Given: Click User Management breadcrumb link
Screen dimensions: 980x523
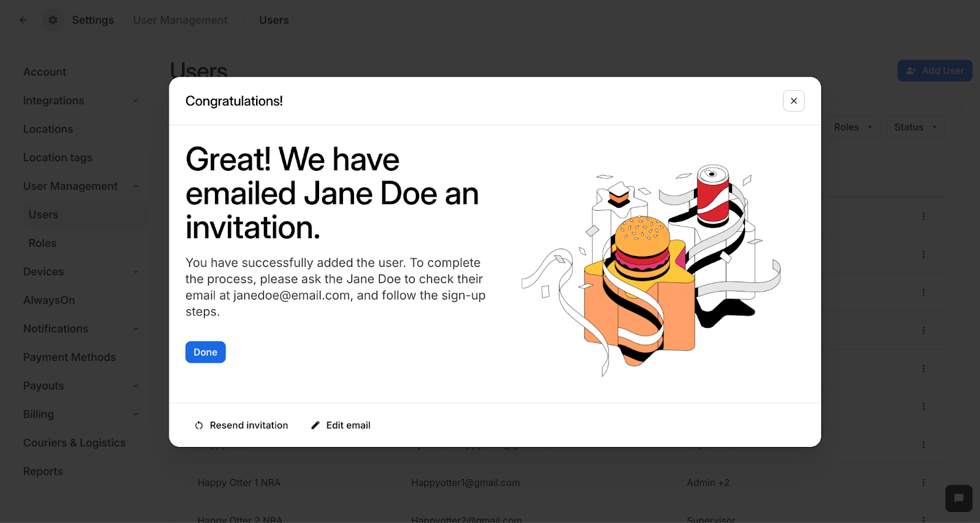Looking at the screenshot, I should [x=180, y=20].
